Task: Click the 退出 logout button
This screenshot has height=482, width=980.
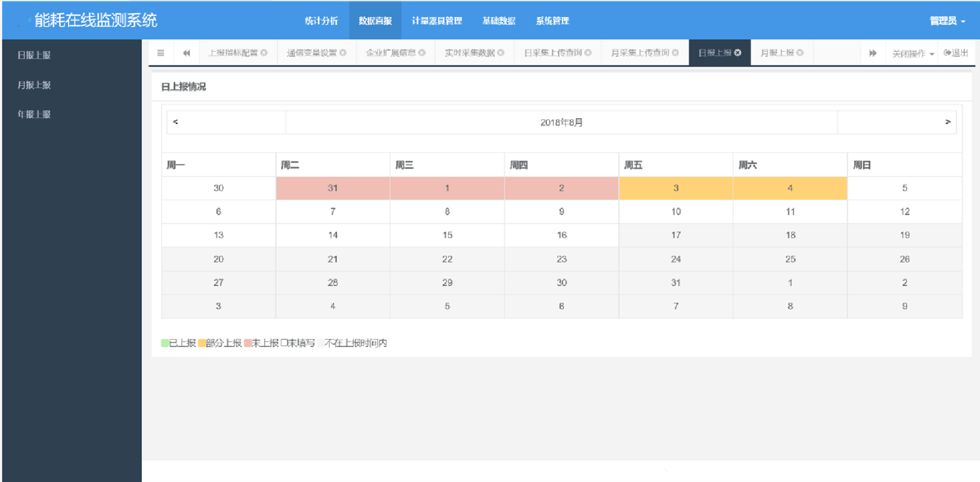Action: pos(956,53)
